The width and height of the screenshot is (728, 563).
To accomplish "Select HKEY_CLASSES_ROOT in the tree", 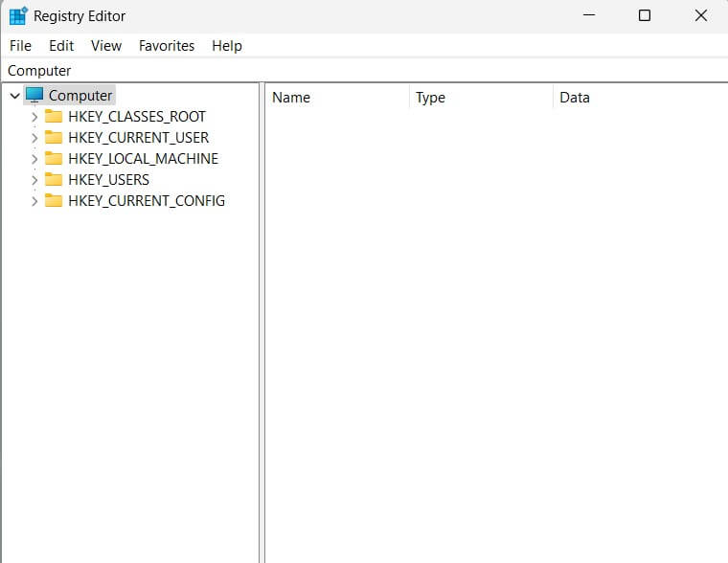I will click(x=137, y=117).
